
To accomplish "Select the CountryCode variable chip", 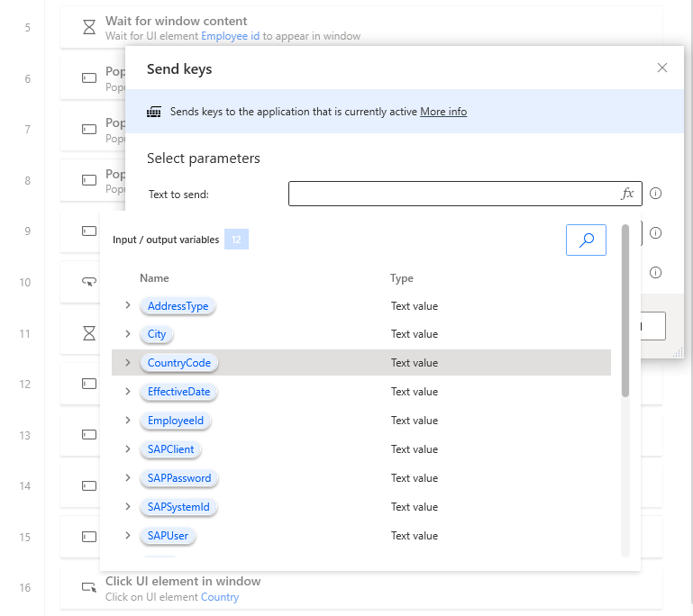I will 179,363.
